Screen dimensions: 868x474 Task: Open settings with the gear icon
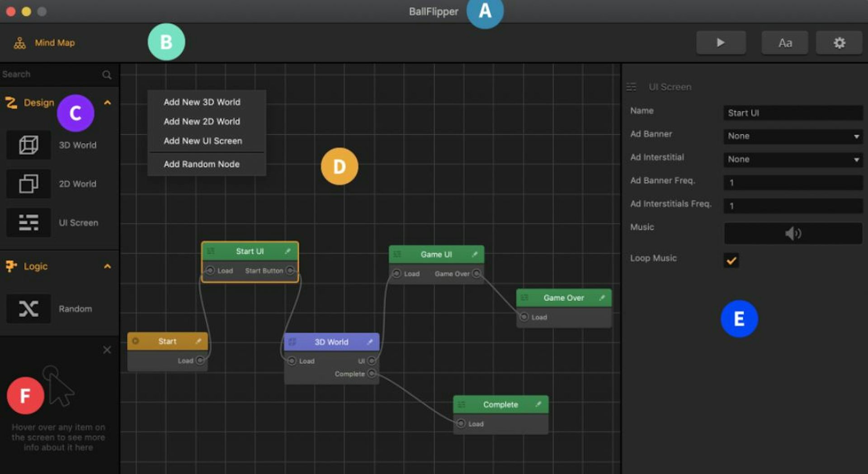coord(839,43)
